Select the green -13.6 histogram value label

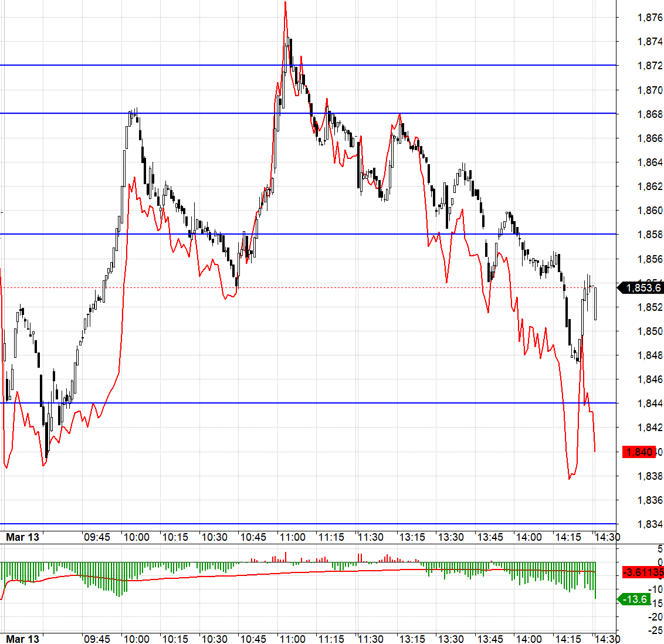[x=636, y=599]
